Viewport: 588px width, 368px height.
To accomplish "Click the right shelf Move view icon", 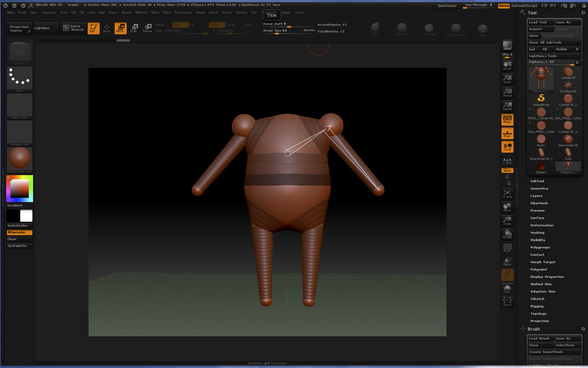I will click(x=507, y=207).
